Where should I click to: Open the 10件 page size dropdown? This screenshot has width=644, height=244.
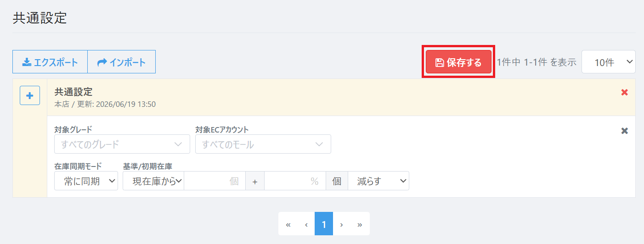[x=609, y=62]
